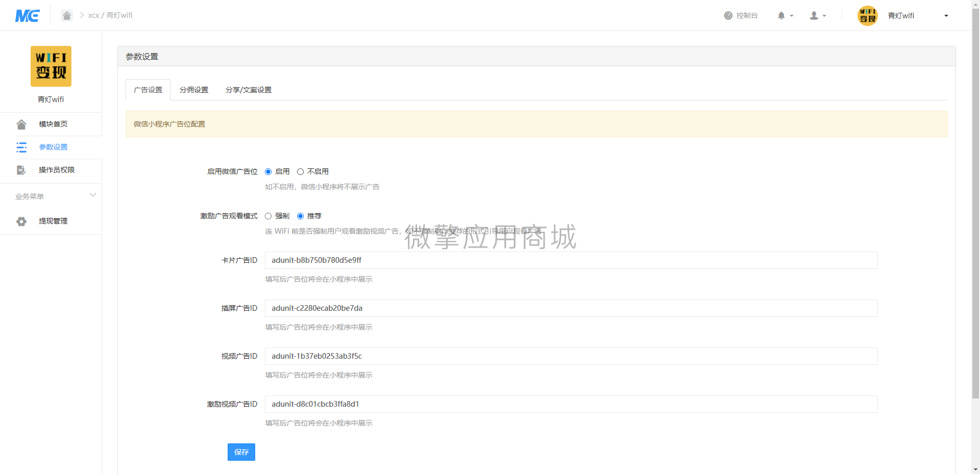Click 微信小程序广告位配置 notice text
Viewport: 980px width, 474px height.
[x=169, y=124]
